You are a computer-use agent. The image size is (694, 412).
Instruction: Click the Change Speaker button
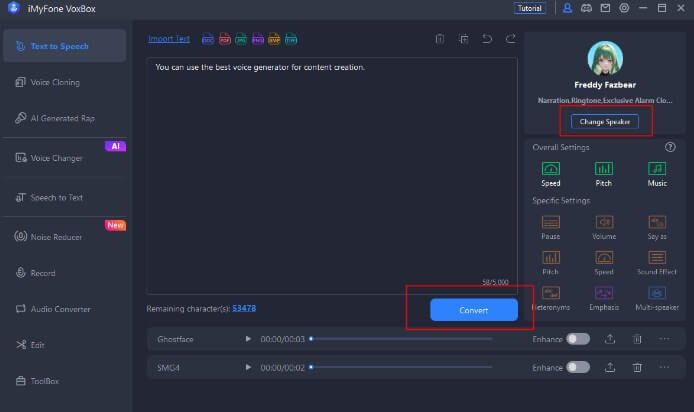click(605, 121)
